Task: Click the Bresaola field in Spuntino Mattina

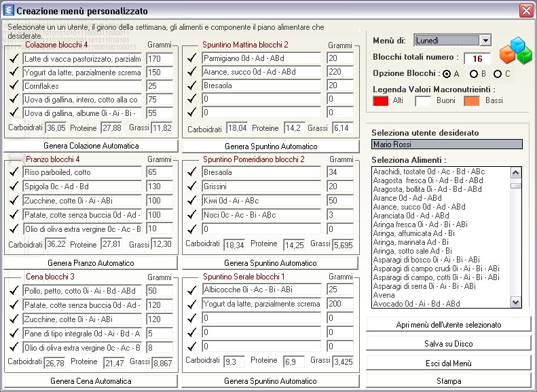Action: (261, 85)
